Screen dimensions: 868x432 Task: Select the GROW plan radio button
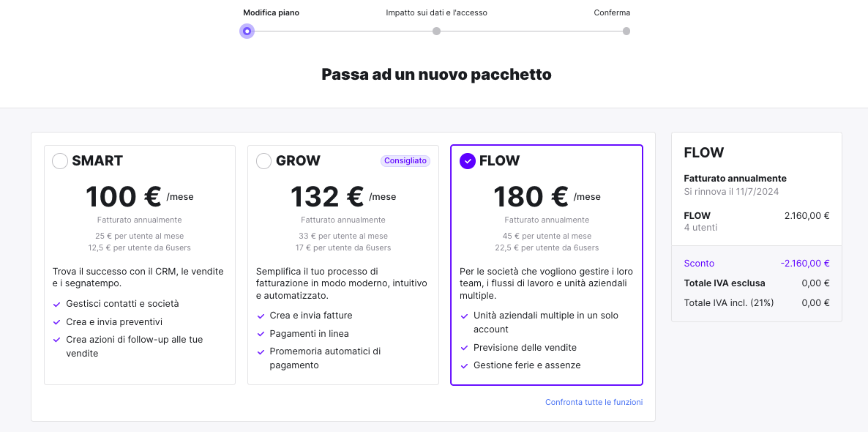tap(264, 161)
